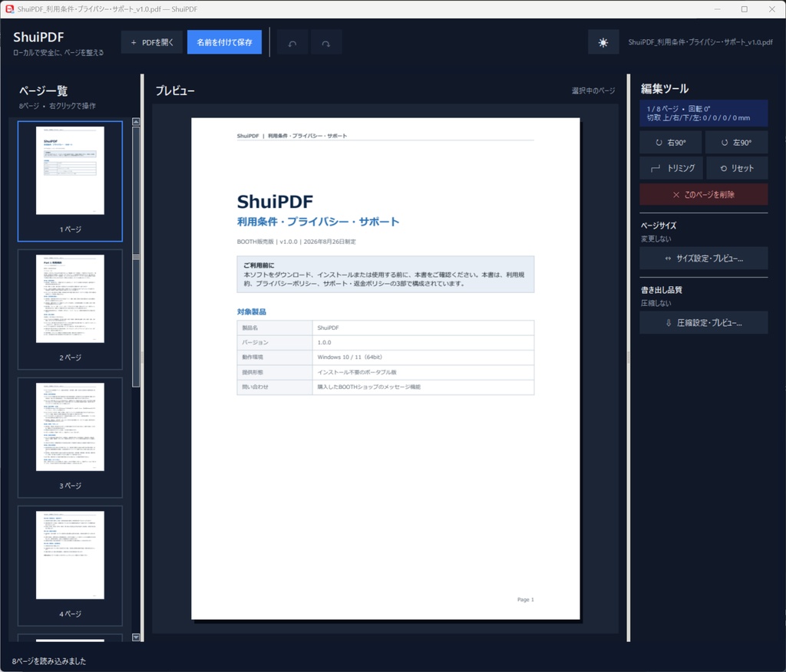
Task: Save with the 名前を付けて保存 button
Action: 224,43
